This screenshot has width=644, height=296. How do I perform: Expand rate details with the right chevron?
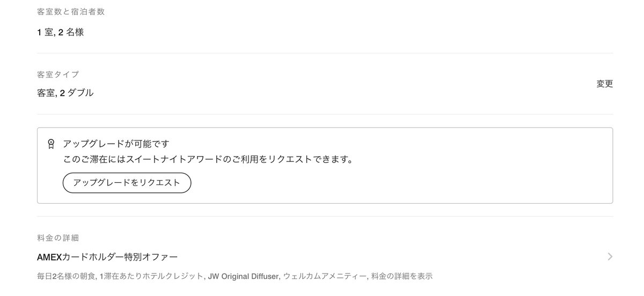(610, 256)
